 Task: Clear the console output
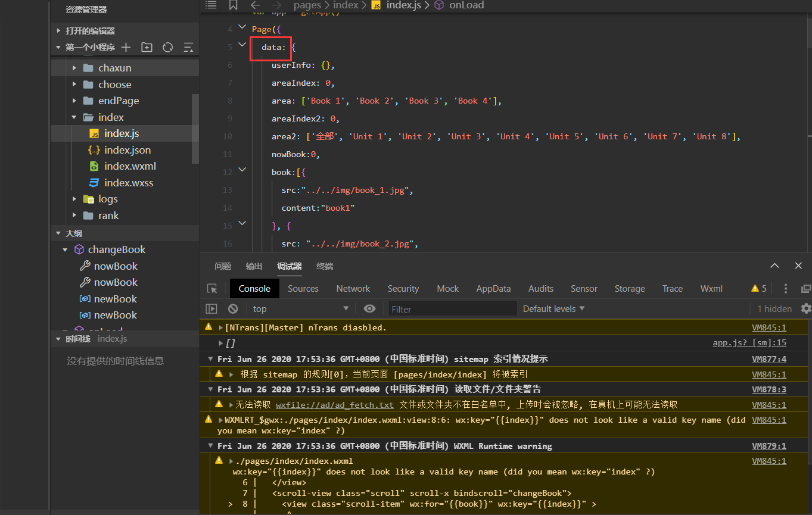pos(233,308)
